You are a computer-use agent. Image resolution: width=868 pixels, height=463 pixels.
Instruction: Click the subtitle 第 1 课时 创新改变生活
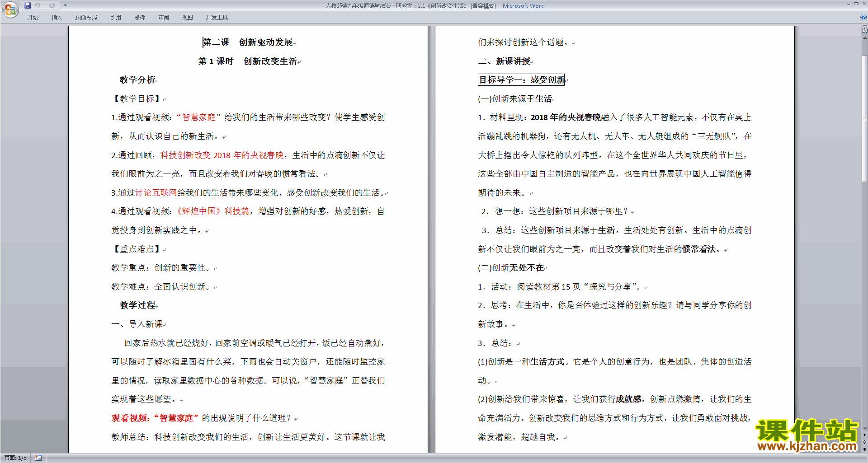pos(248,61)
